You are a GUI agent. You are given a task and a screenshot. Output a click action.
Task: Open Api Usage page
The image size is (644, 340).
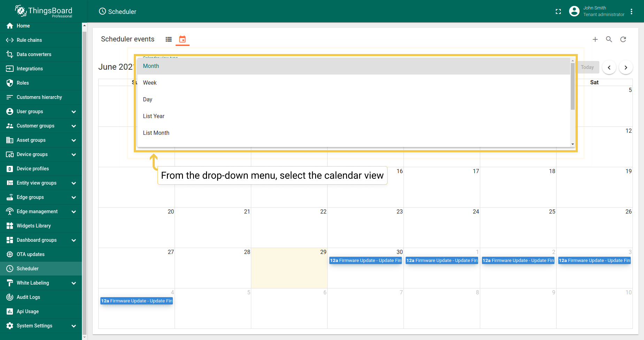point(41,311)
